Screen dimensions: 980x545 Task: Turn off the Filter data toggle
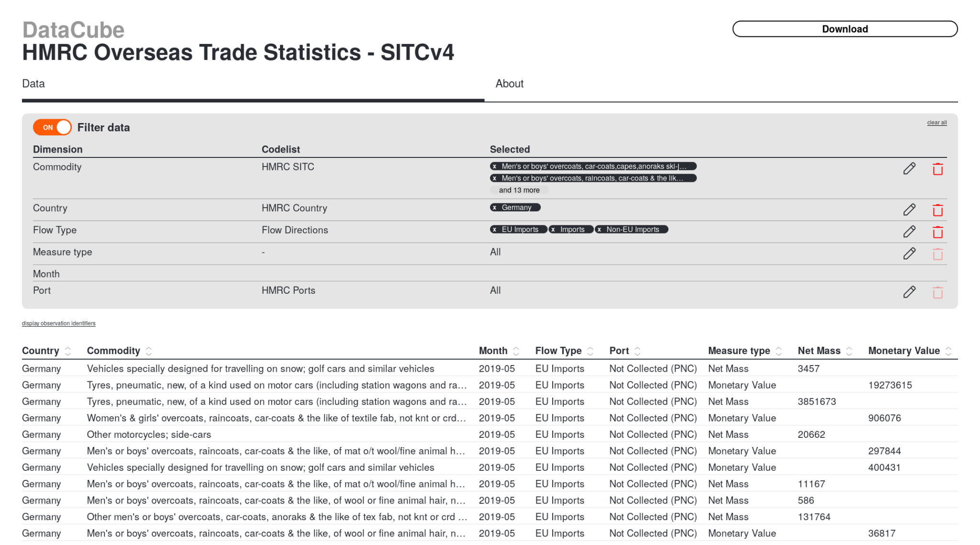[52, 127]
